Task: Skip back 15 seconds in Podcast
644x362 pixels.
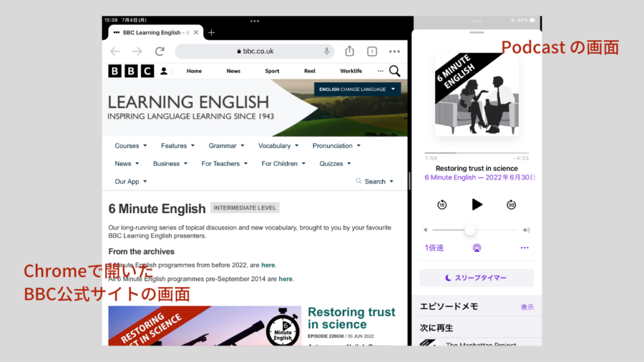Action: (x=442, y=204)
